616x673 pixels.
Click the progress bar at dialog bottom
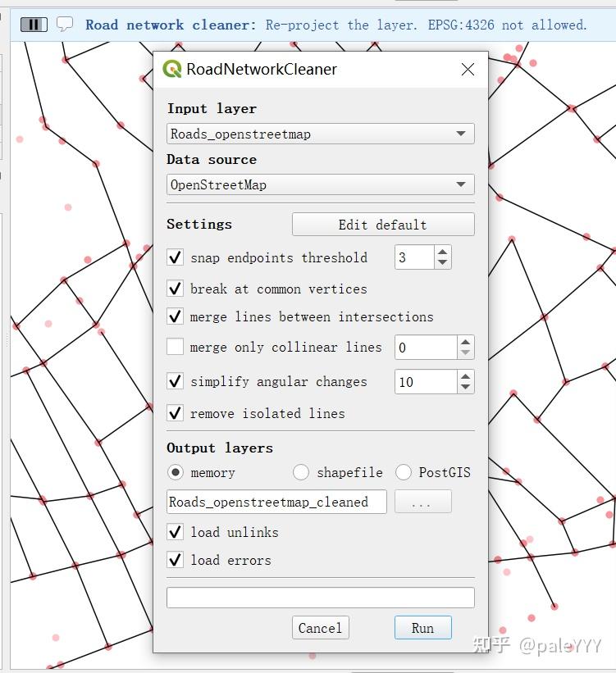(321, 598)
